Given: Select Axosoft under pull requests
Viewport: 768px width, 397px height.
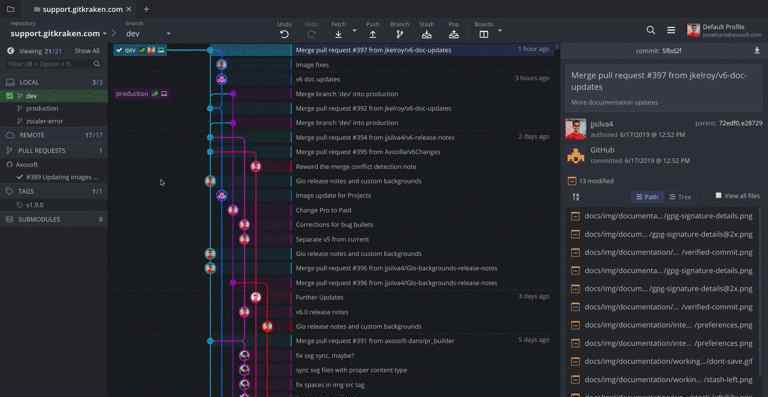Looking at the screenshot, I should pyautogui.click(x=54, y=165).
